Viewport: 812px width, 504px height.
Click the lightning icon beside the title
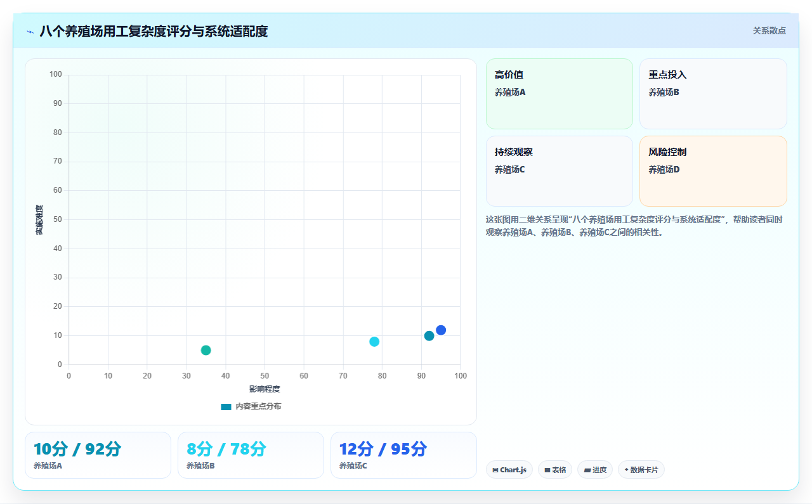click(30, 32)
